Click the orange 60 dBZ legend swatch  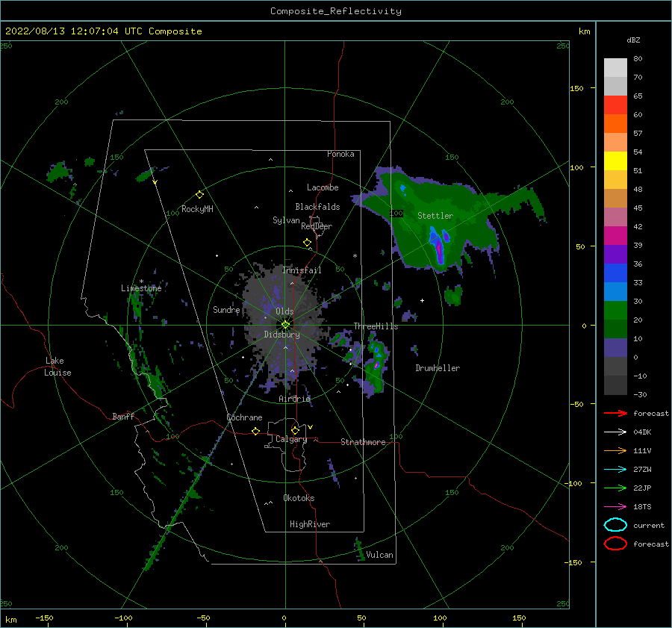pyautogui.click(x=615, y=124)
